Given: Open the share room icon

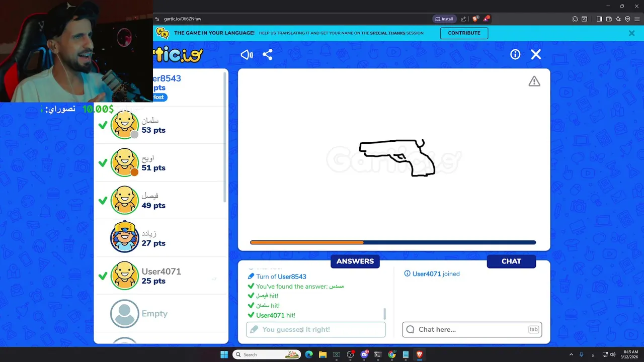Looking at the screenshot, I should [268, 55].
